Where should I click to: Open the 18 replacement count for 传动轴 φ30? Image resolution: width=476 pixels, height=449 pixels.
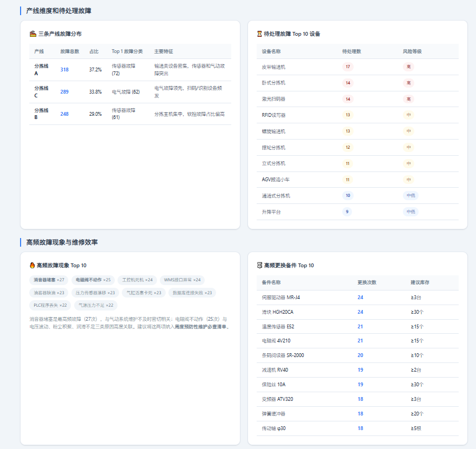[x=360, y=428]
